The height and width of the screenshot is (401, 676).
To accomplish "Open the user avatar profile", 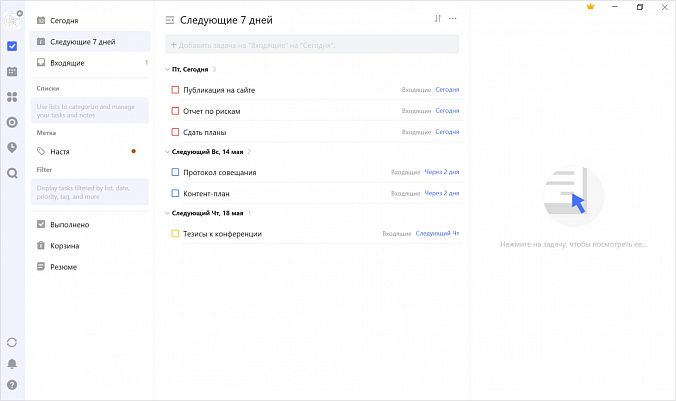I will [12, 20].
